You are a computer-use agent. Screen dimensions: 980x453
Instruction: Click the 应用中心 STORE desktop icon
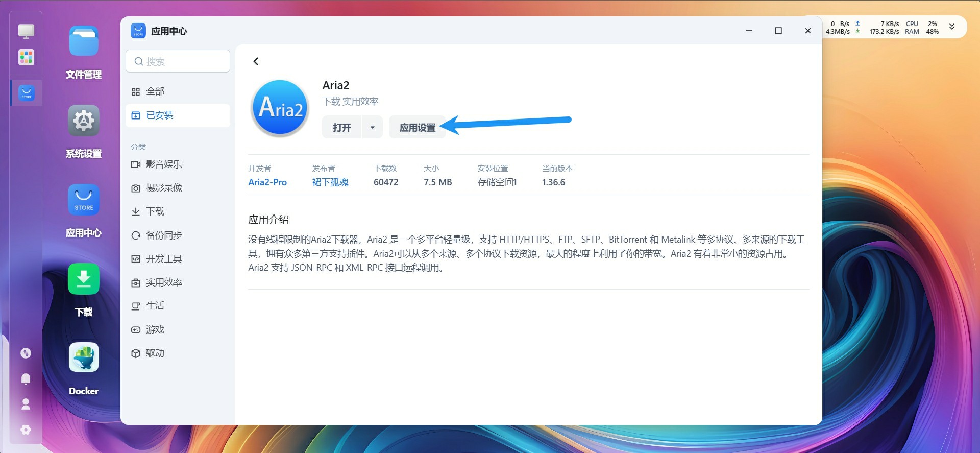pos(84,200)
